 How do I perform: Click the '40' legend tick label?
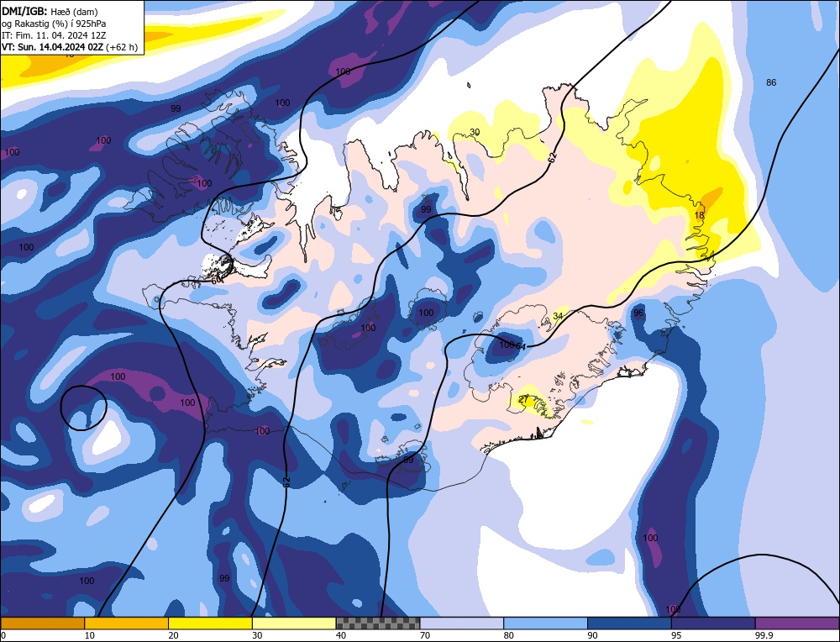[x=341, y=635]
